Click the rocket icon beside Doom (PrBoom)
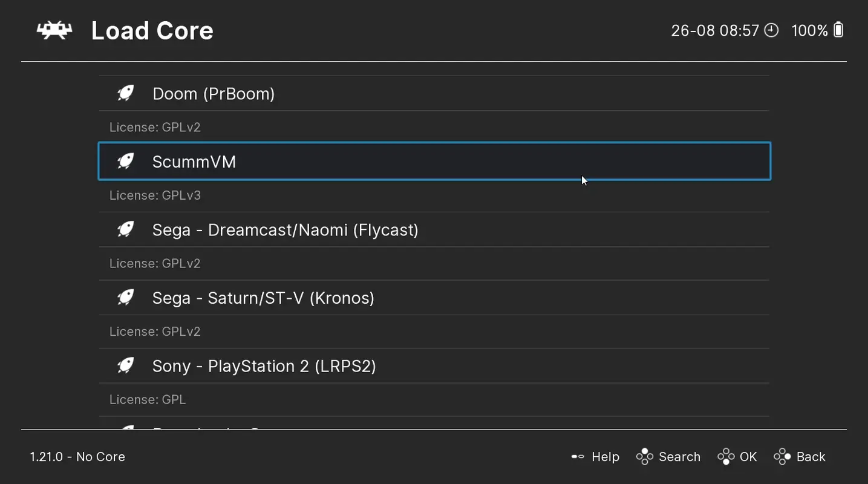 (x=125, y=93)
